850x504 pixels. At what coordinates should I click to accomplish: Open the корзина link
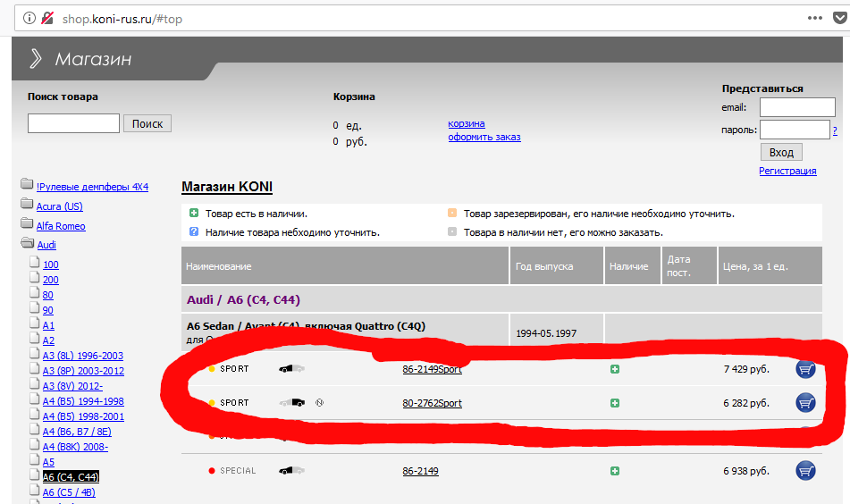point(467,123)
